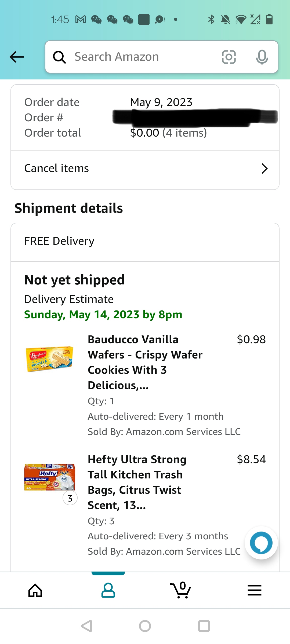290x644 pixels.
Task: Open the Alexa assistant bubble
Action: pyautogui.click(x=261, y=543)
